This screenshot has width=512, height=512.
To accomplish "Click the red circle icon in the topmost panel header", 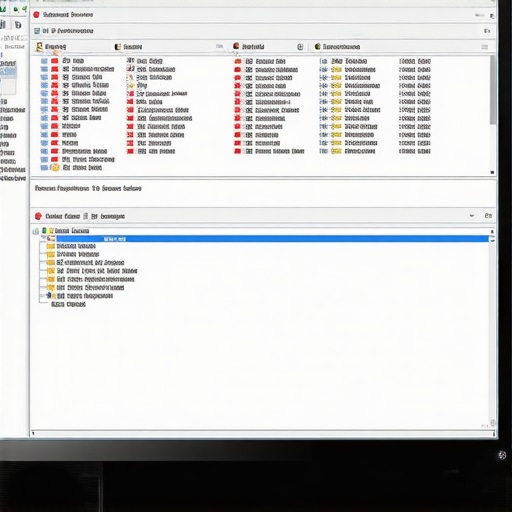I will pyautogui.click(x=36, y=15).
